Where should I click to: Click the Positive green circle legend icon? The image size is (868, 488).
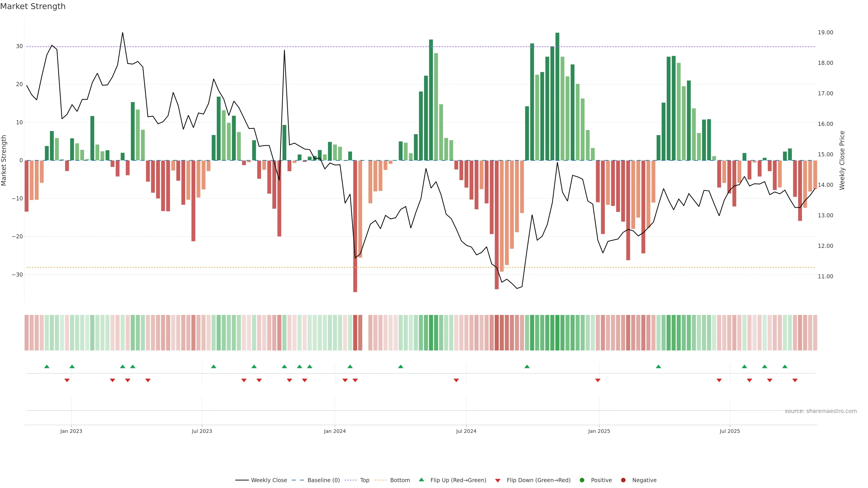(582, 480)
